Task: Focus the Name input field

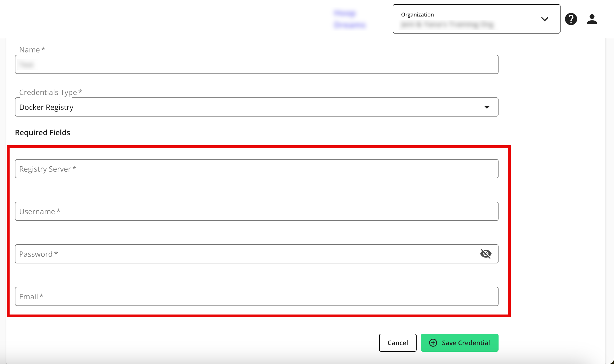Action: [256, 64]
